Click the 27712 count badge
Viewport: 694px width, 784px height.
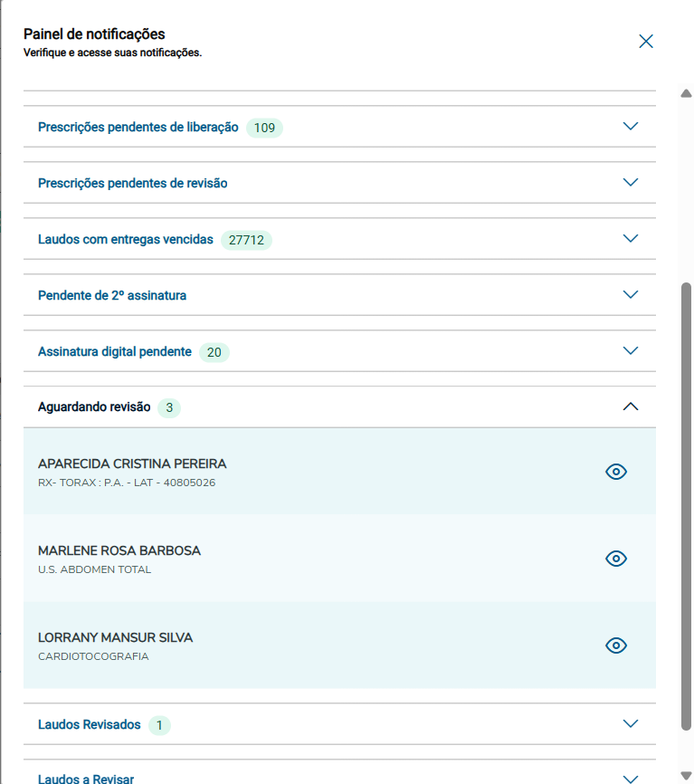[x=246, y=241]
